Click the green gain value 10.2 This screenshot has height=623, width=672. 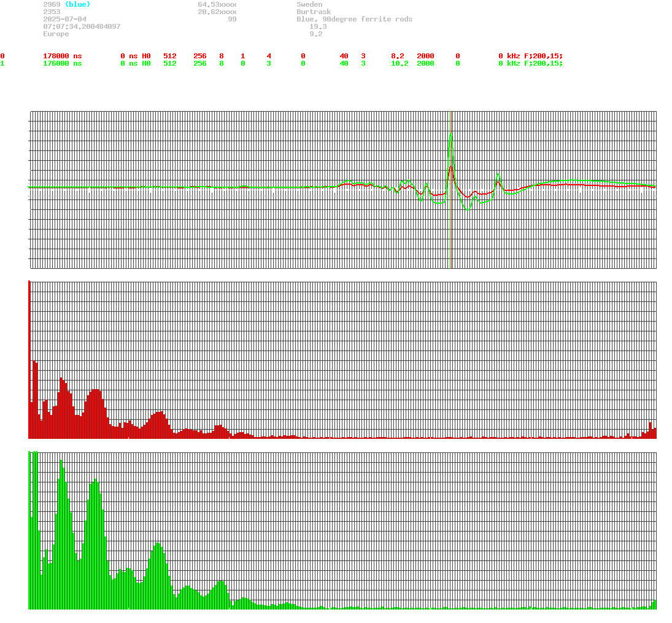(400, 63)
